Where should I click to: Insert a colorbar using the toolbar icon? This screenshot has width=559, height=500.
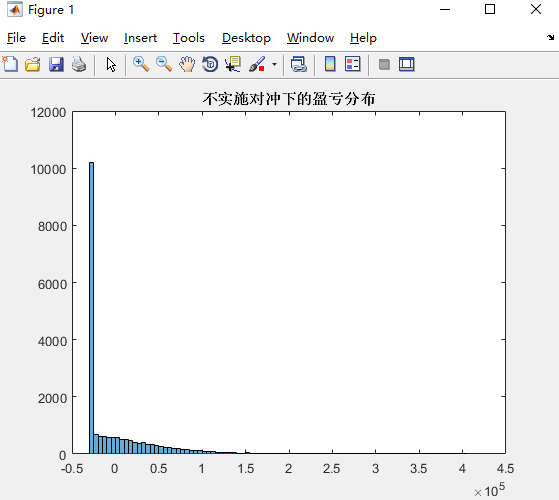click(330, 65)
